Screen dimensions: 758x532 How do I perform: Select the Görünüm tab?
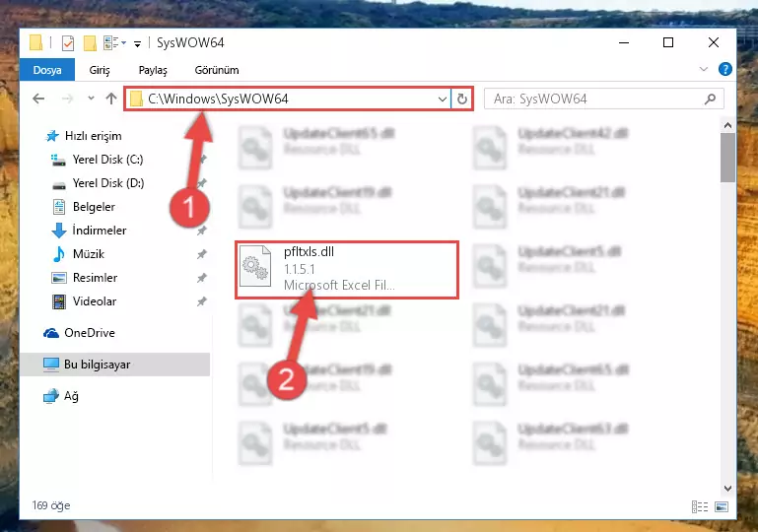(217, 70)
